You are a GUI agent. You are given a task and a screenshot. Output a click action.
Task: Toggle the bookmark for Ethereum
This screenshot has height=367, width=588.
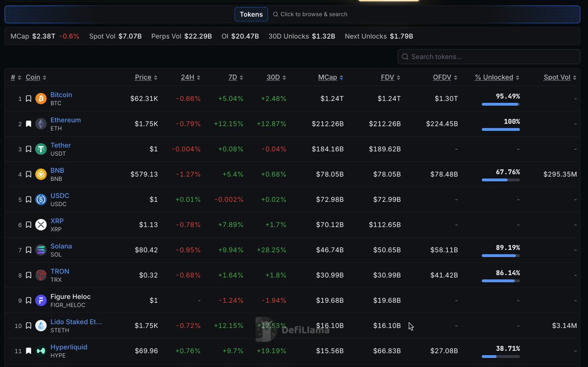pos(28,124)
